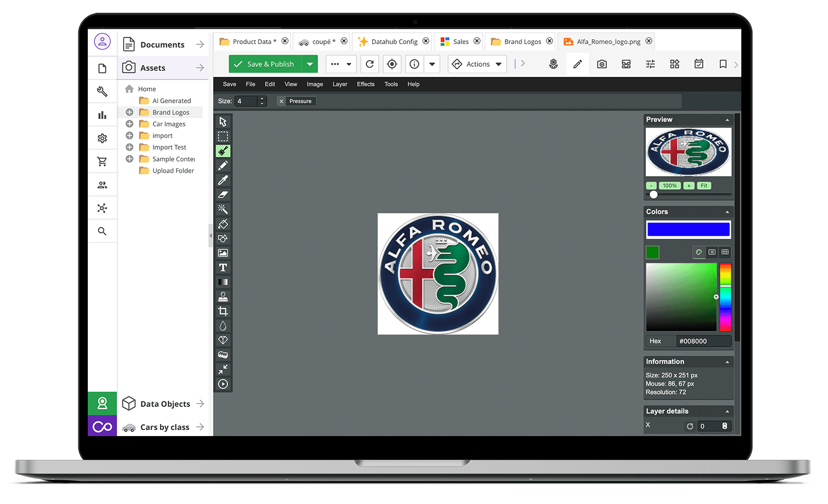This screenshot has width=828, height=504.
Task: Pick the Magic Wand tool
Action: (223, 209)
